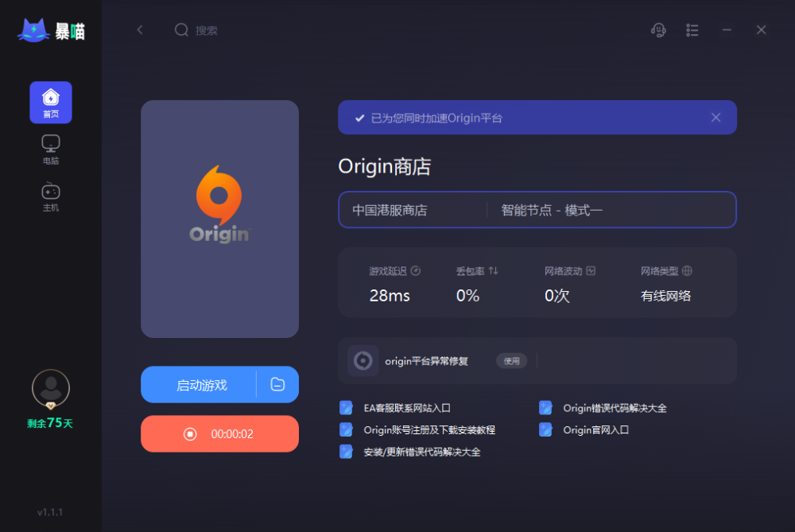Click the Origin game cover thumbnail
Viewport: 795px width, 532px height.
[219, 219]
